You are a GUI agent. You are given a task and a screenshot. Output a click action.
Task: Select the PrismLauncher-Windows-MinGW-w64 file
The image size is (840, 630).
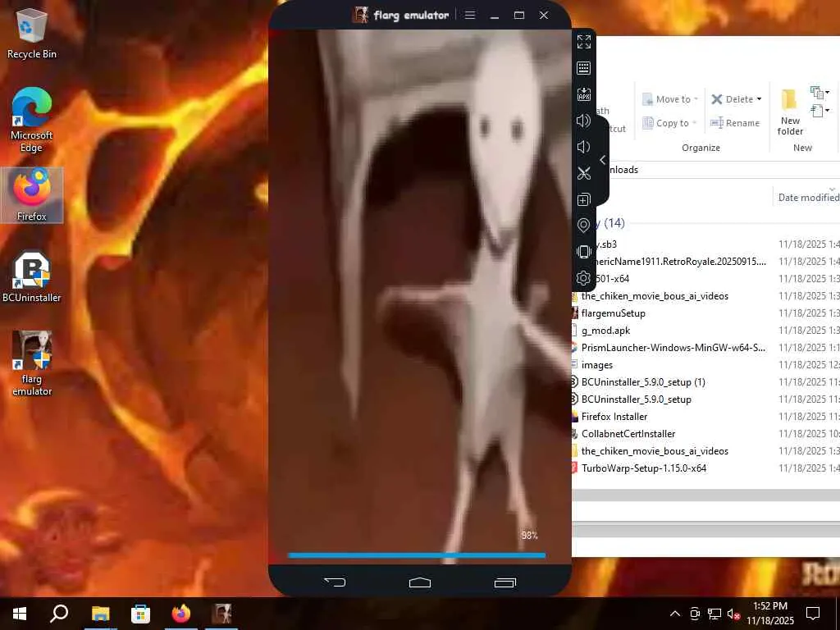pyautogui.click(x=673, y=348)
